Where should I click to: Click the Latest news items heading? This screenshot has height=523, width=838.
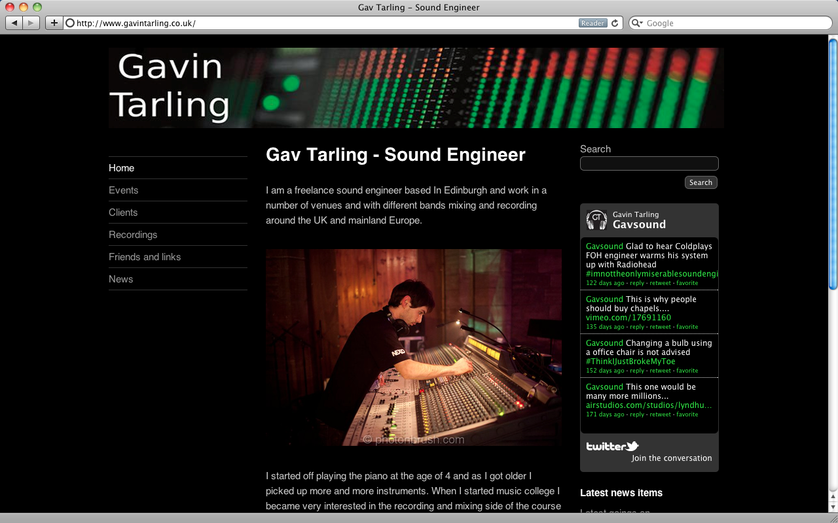(621, 493)
